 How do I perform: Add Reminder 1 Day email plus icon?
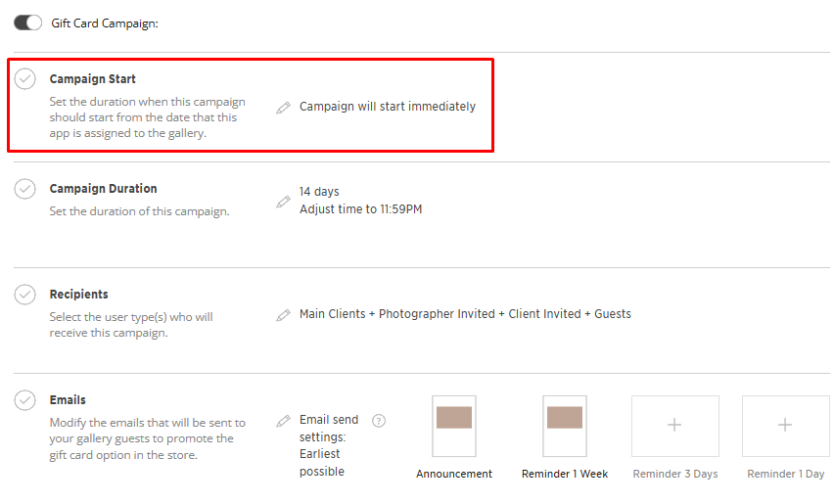[785, 426]
